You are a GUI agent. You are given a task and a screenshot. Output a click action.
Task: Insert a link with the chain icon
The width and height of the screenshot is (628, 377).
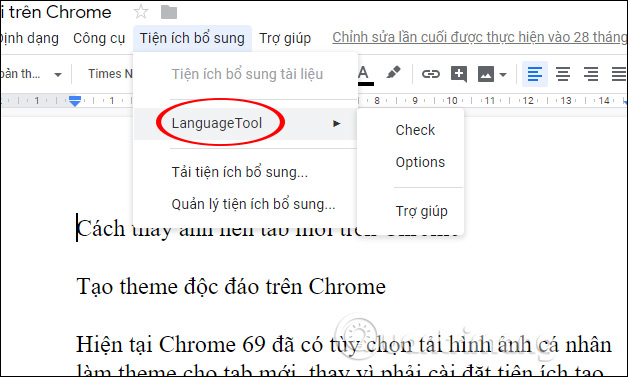431,74
